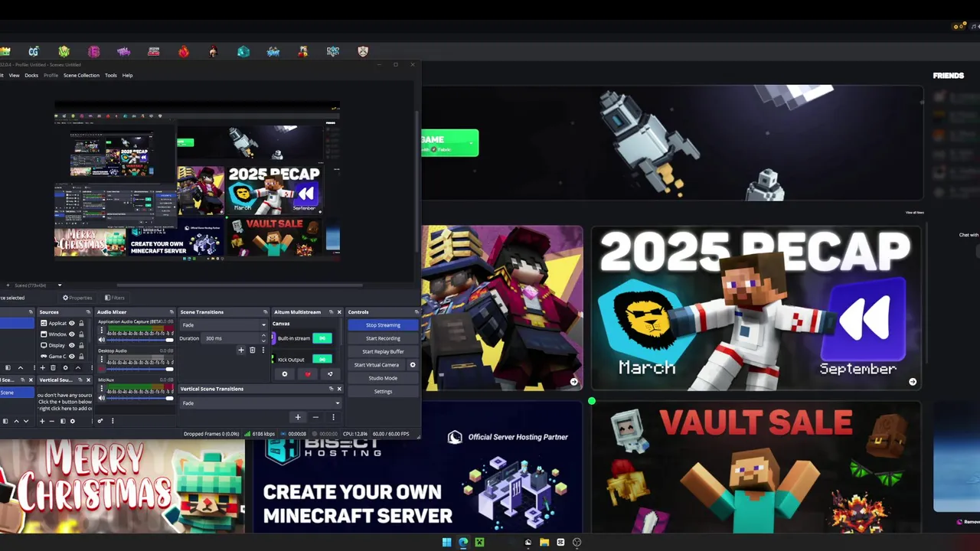The height and width of the screenshot is (551, 980).
Task: Remove vertical scene transition with minus button
Action: point(315,417)
